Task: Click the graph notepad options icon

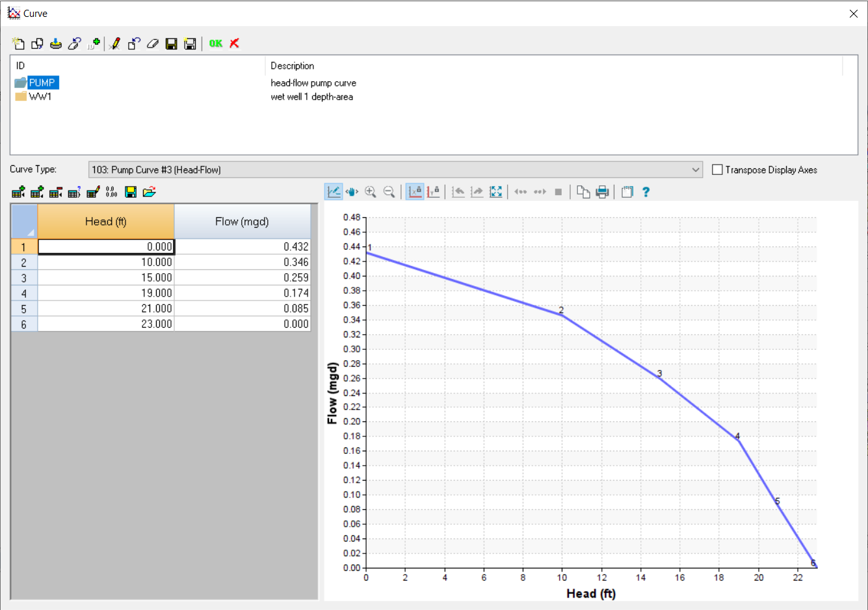Action: pos(627,192)
